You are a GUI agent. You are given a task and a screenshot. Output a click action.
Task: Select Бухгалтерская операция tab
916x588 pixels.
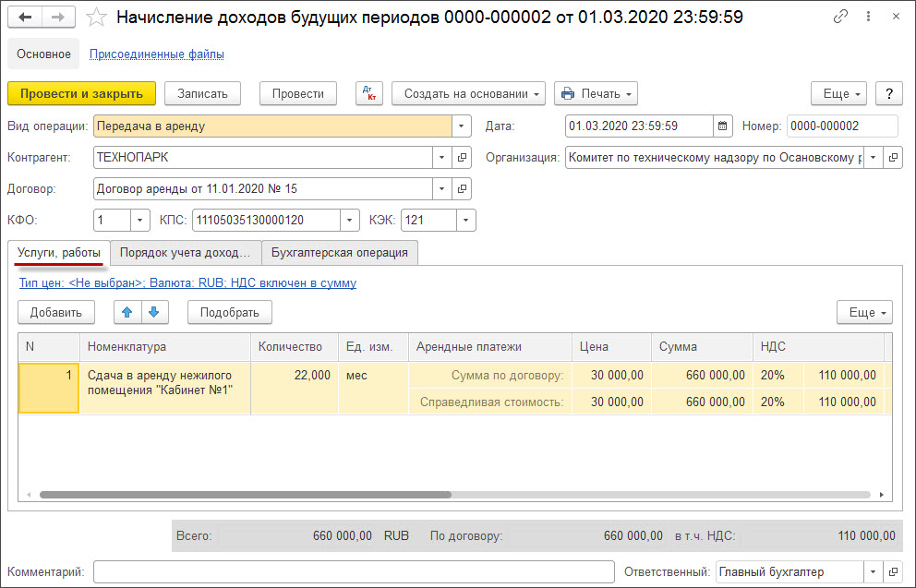(x=340, y=253)
